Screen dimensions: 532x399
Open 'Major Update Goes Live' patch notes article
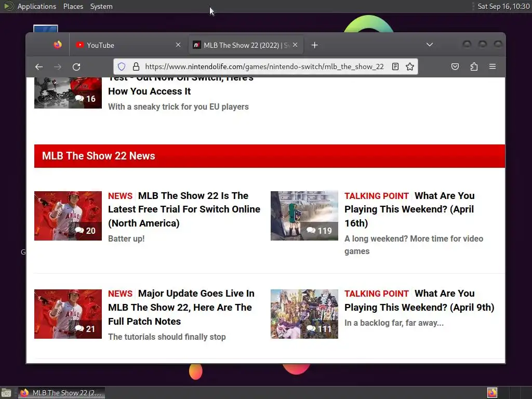[181, 308]
